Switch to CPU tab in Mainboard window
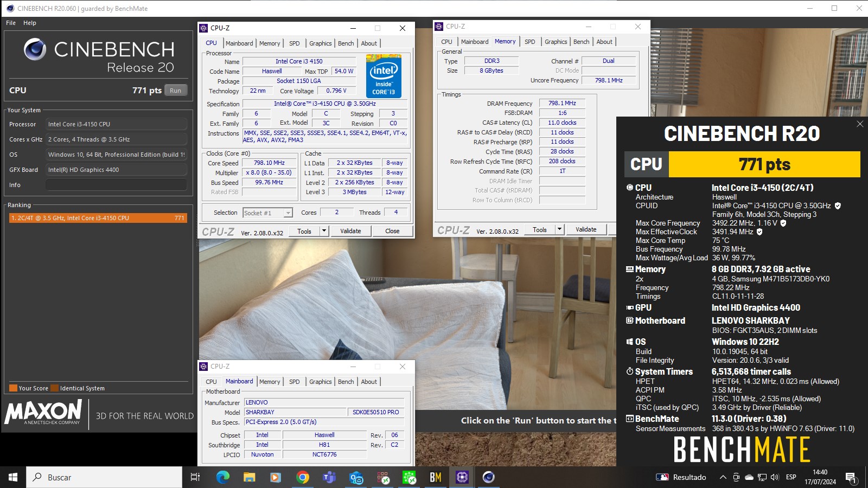 (211, 382)
